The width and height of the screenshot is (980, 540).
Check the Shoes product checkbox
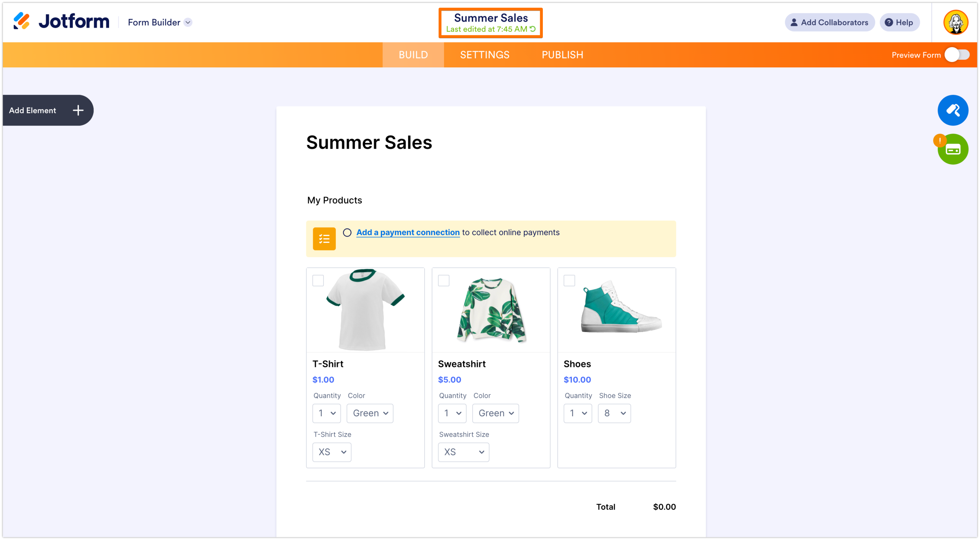(569, 280)
